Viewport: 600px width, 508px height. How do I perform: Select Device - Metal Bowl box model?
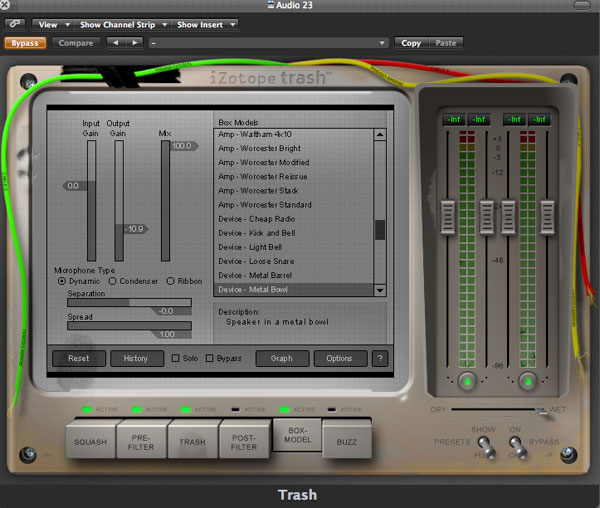293,290
